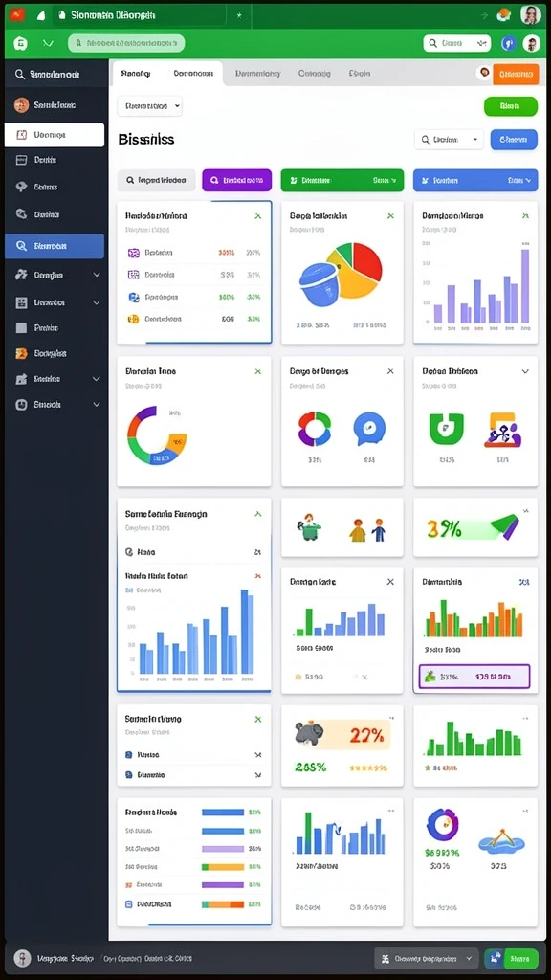The height and width of the screenshot is (980, 551).
Task: Open the footer bar dropdown selector
Action: 427,958
